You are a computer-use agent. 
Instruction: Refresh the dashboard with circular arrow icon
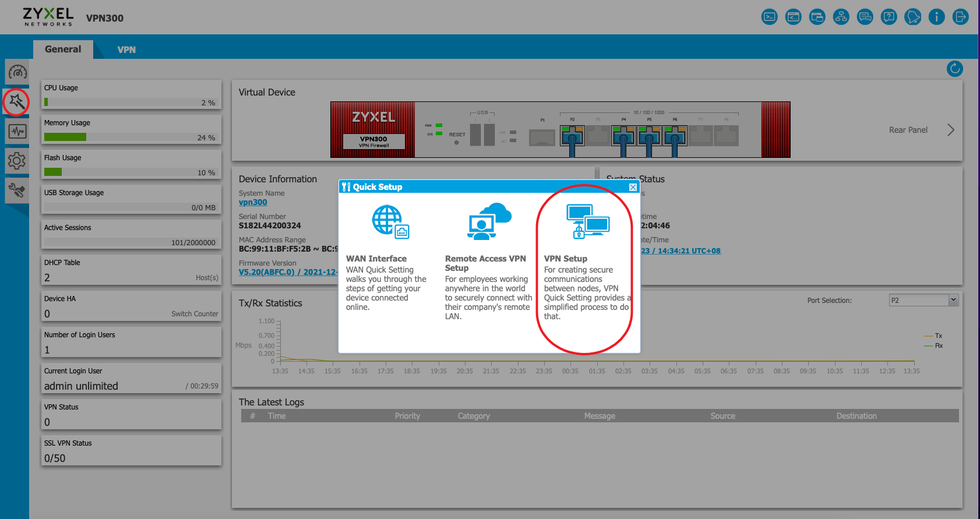[x=955, y=69]
